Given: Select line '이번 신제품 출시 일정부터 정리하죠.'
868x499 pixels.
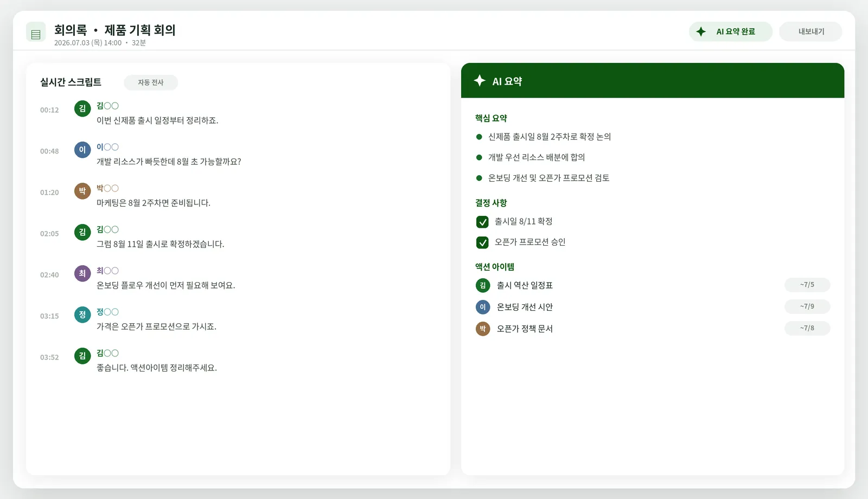Looking at the screenshot, I should (157, 120).
